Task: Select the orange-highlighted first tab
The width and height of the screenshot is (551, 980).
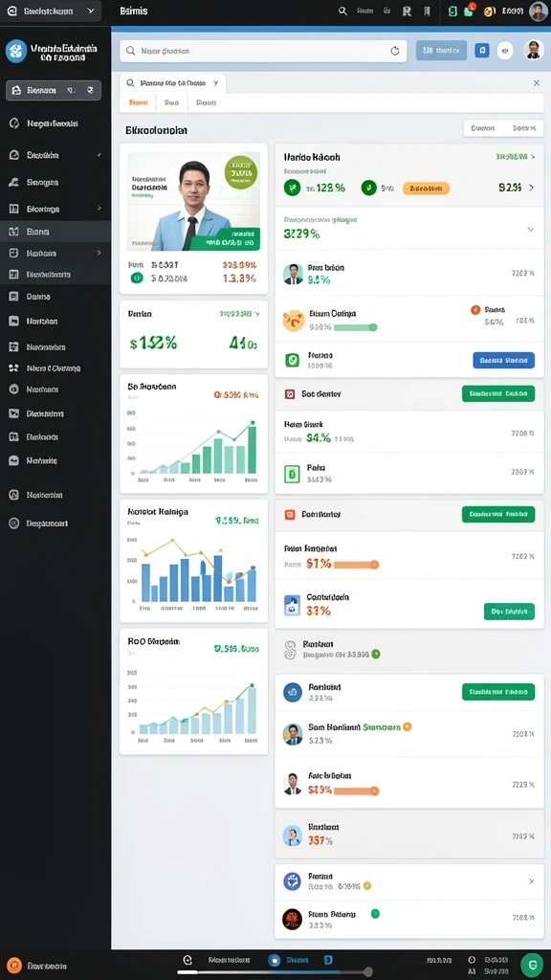Action: click(138, 102)
